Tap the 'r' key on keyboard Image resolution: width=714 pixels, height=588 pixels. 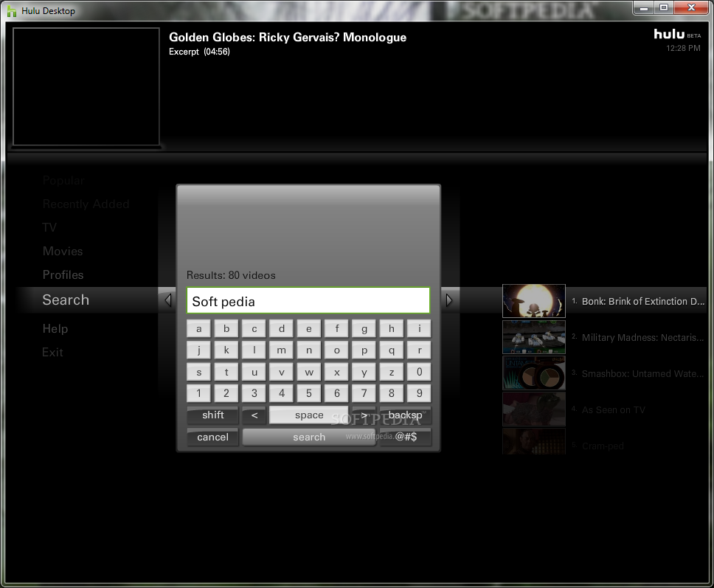pyautogui.click(x=420, y=350)
